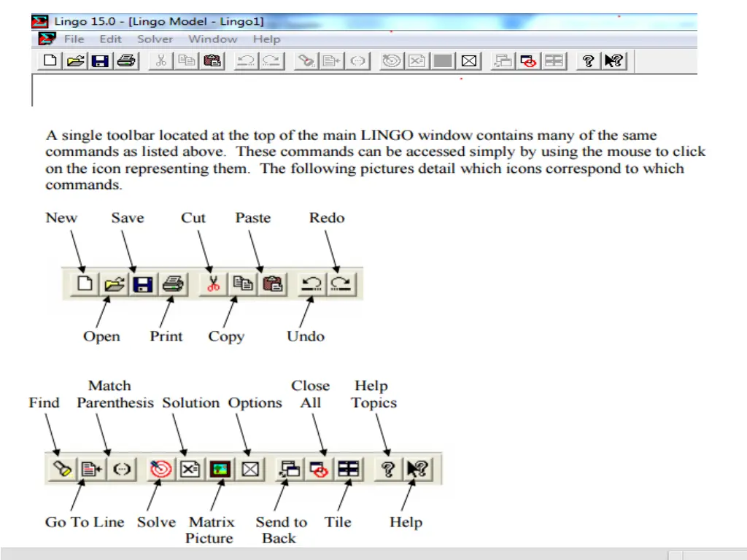Click inside the blank Lingo model editor area
The height and width of the screenshot is (560, 747).
(x=365, y=90)
